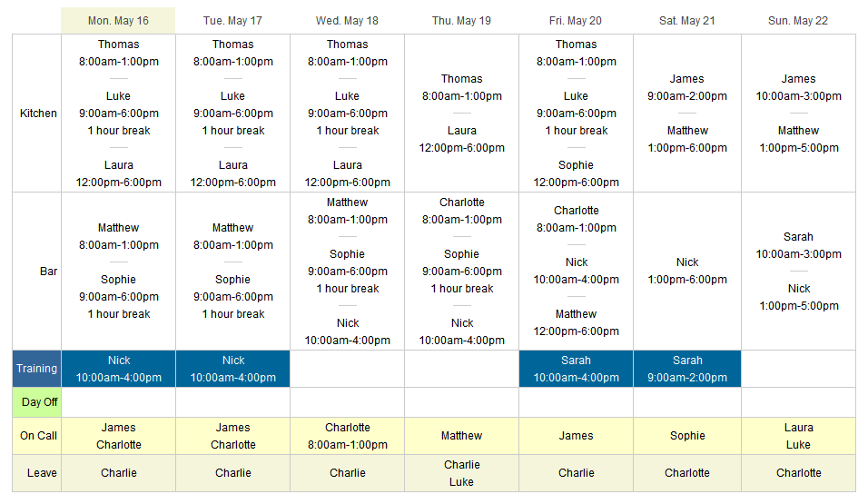Click Matthew in Thursday's On Call cell
Image resolution: width=868 pixels, height=504 pixels.
click(x=461, y=436)
